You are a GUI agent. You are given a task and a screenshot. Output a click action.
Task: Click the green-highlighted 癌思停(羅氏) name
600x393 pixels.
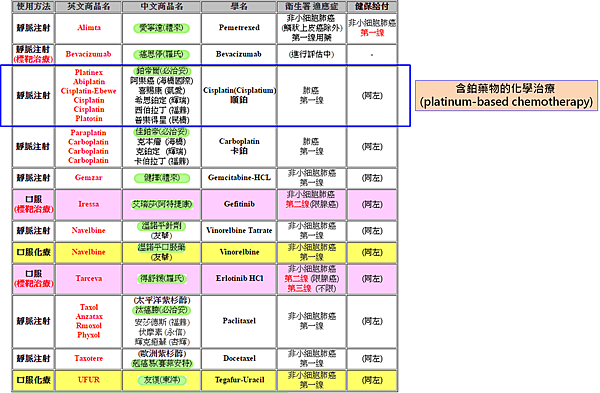[x=161, y=54]
